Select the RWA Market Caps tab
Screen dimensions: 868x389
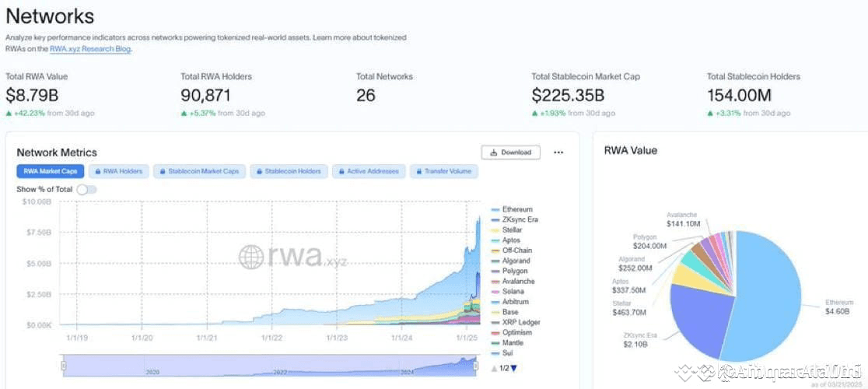[x=51, y=171]
